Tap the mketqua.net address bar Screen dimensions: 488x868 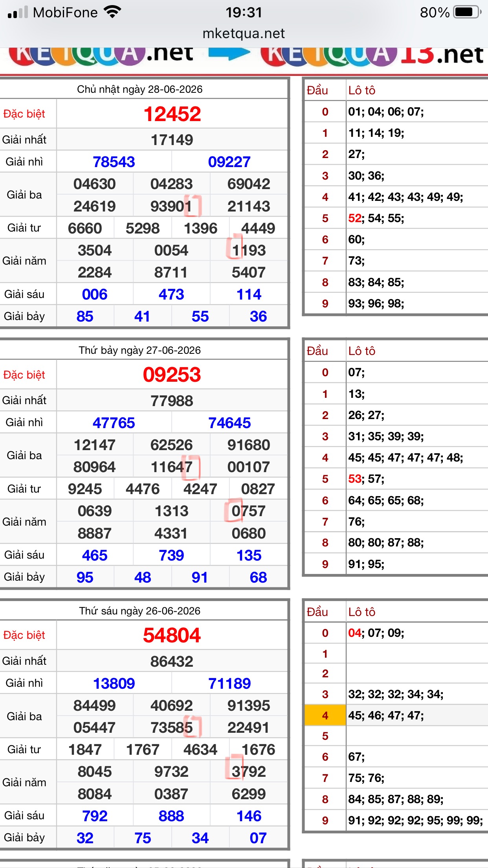[244, 34]
